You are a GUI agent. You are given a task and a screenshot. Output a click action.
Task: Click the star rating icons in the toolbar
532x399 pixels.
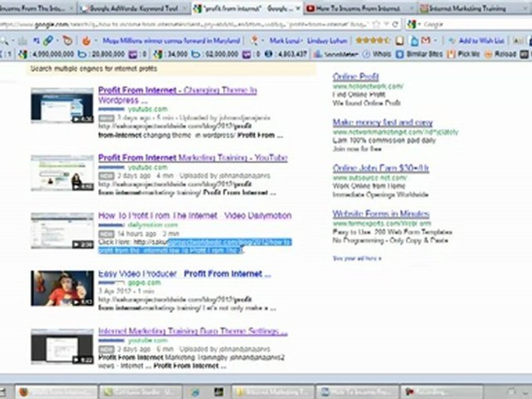pos(372,40)
